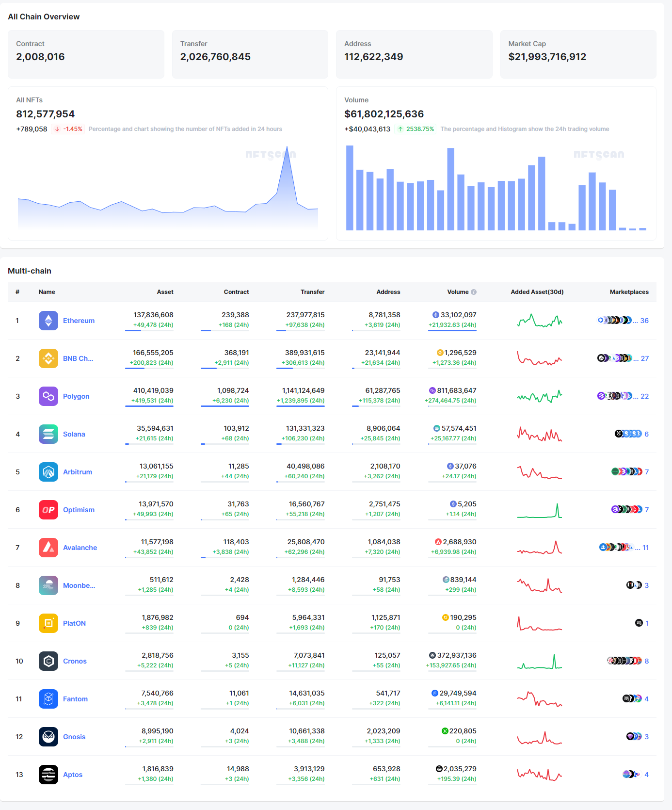
Task: Click the Contract column header
Action: pyautogui.click(x=236, y=292)
